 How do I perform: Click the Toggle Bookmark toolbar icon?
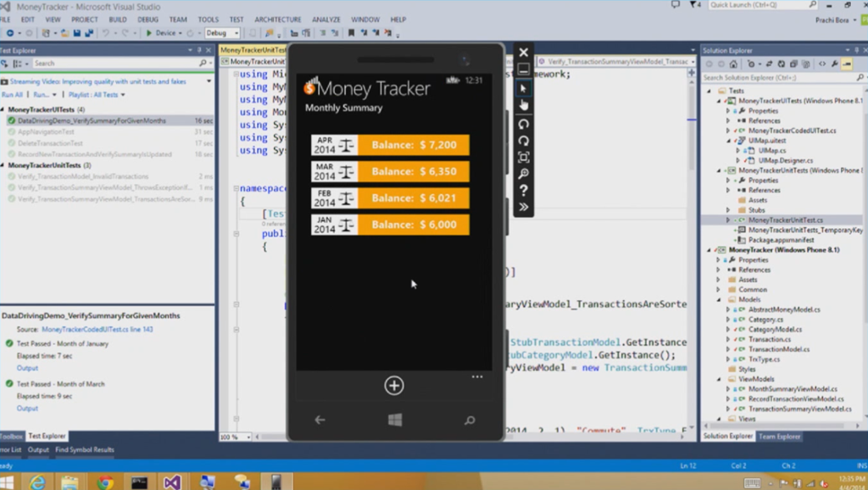(x=351, y=33)
